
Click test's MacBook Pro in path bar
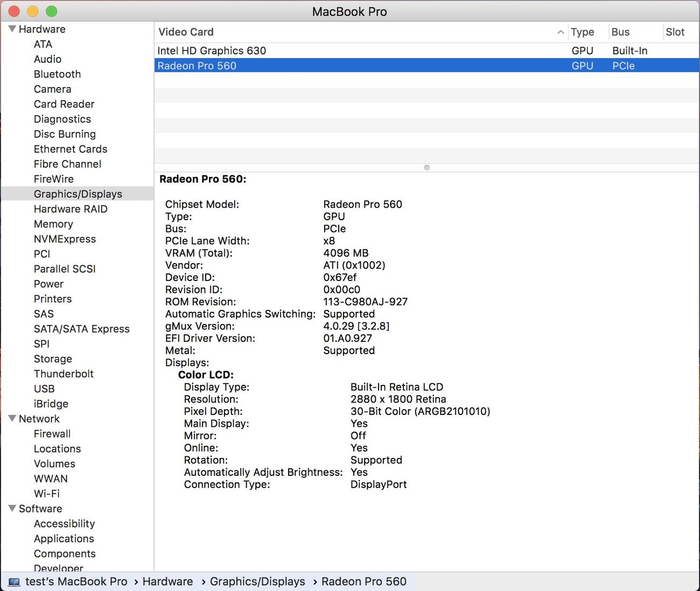click(x=76, y=582)
